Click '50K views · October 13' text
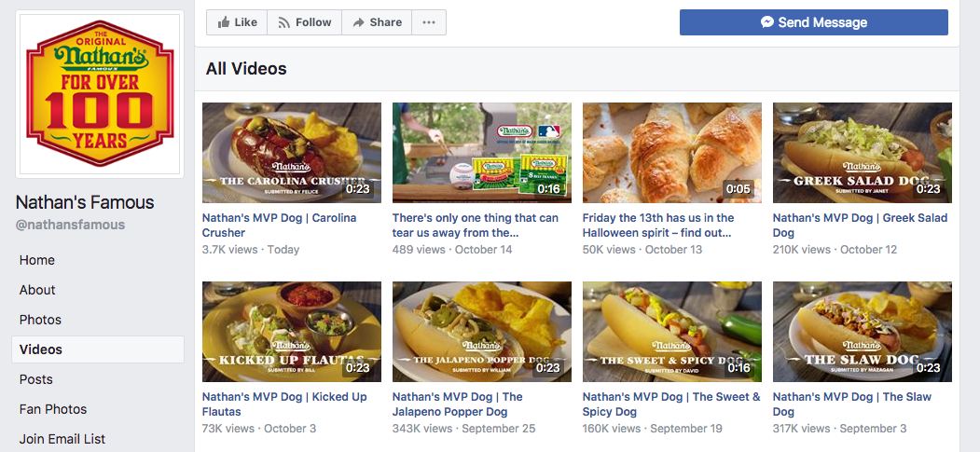The width and height of the screenshot is (980, 452). pyautogui.click(x=642, y=250)
